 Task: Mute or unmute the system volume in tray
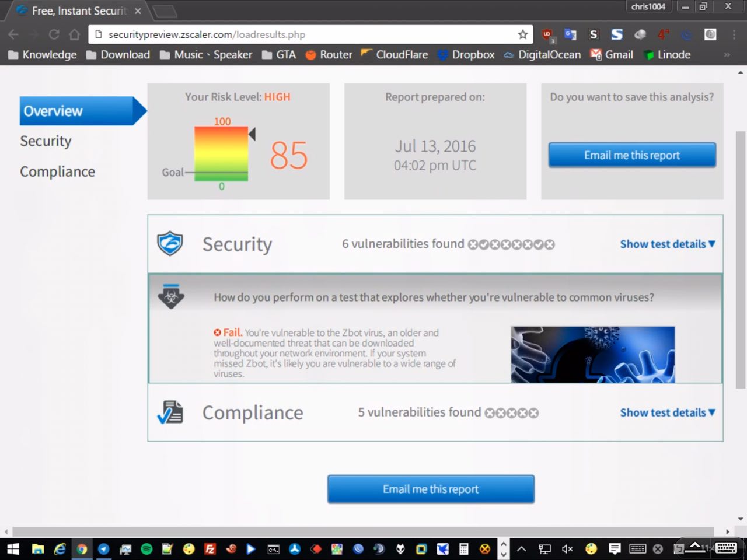(567, 549)
